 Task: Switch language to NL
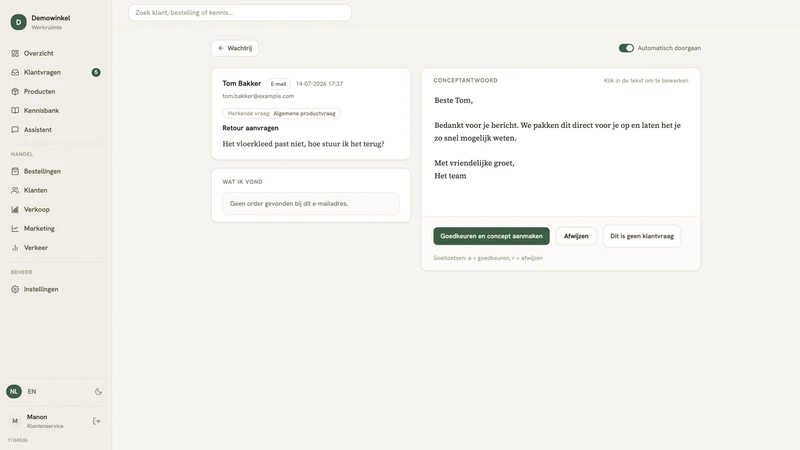point(14,391)
